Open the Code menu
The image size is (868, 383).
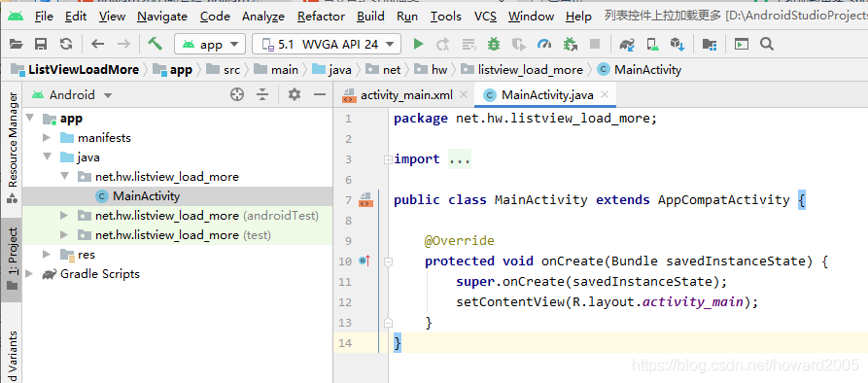(215, 17)
